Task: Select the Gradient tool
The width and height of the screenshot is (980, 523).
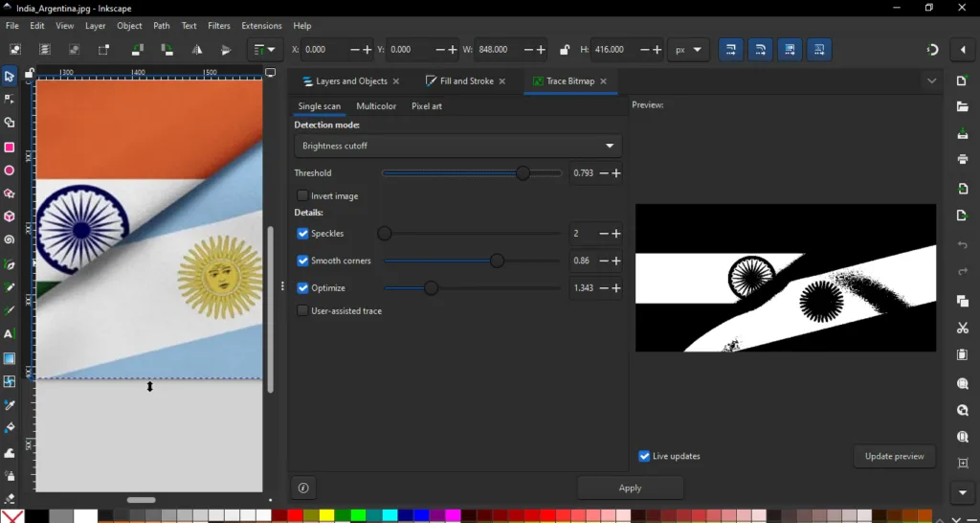Action: pyautogui.click(x=10, y=358)
